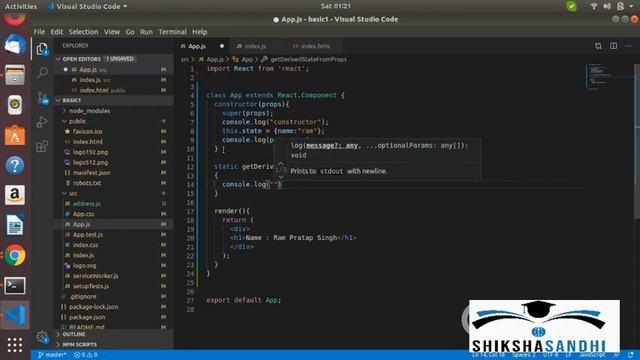640x360 pixels.
Task: Open serviceWorker.js in the file tree
Action: pyautogui.click(x=95, y=276)
